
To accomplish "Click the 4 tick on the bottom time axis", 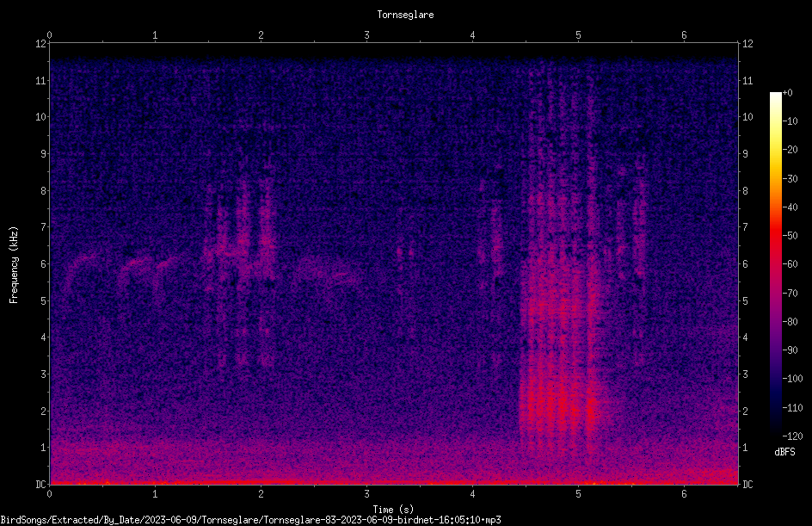I will pyautogui.click(x=473, y=494).
